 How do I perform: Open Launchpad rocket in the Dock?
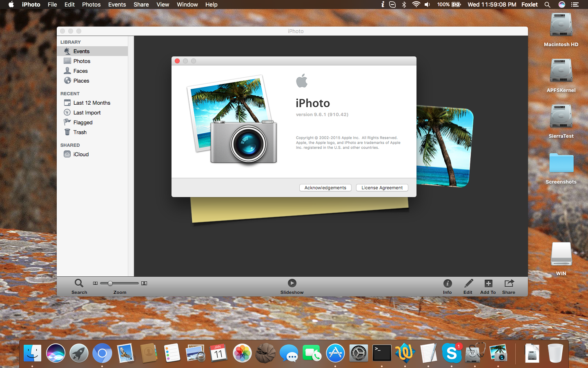(x=79, y=353)
